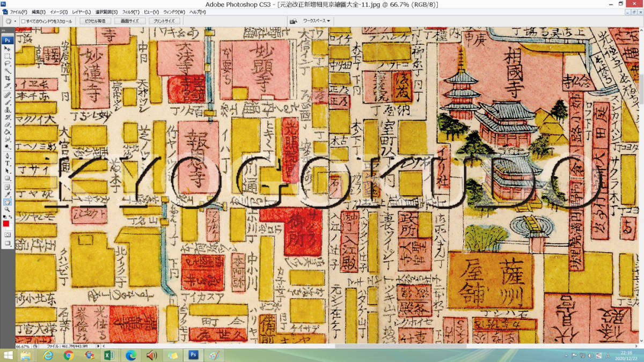Select the Healing Brush tool
Viewport: 644px width, 362px height.
7,94
